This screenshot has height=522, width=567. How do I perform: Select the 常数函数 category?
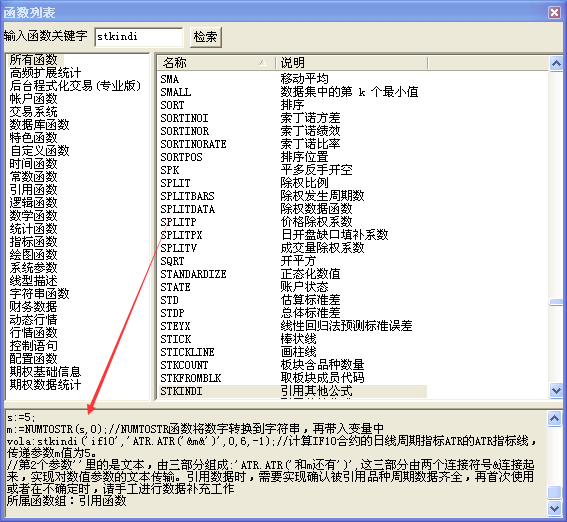34,177
